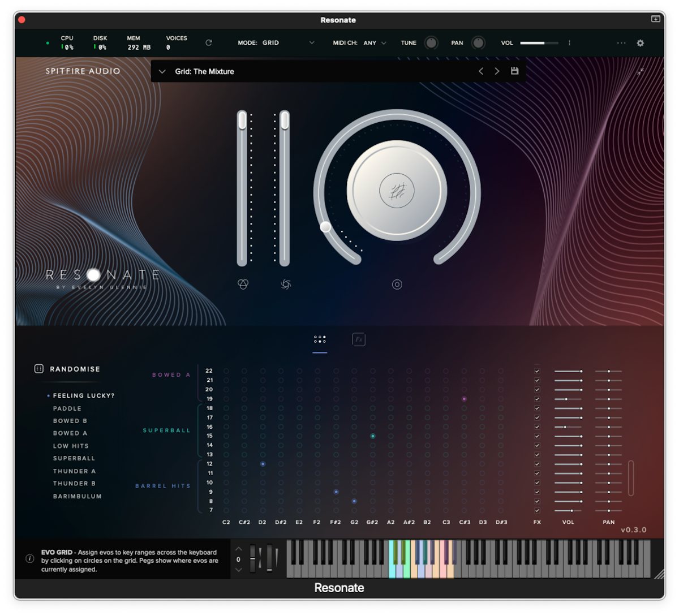Click the assigned peg at row 12, D2

(263, 464)
